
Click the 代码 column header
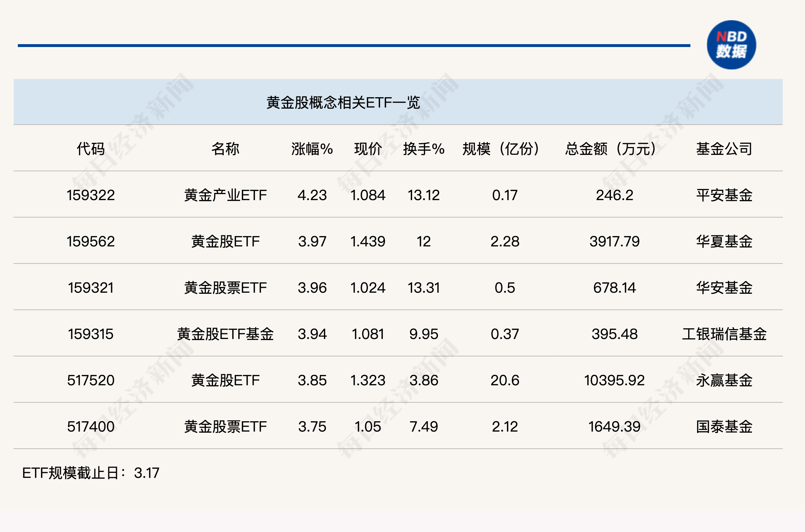coord(91,149)
